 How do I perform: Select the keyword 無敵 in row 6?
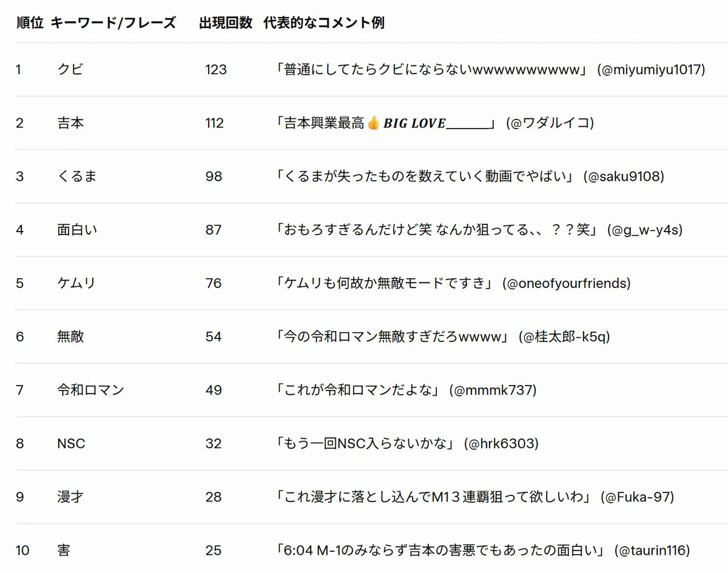[x=70, y=337]
